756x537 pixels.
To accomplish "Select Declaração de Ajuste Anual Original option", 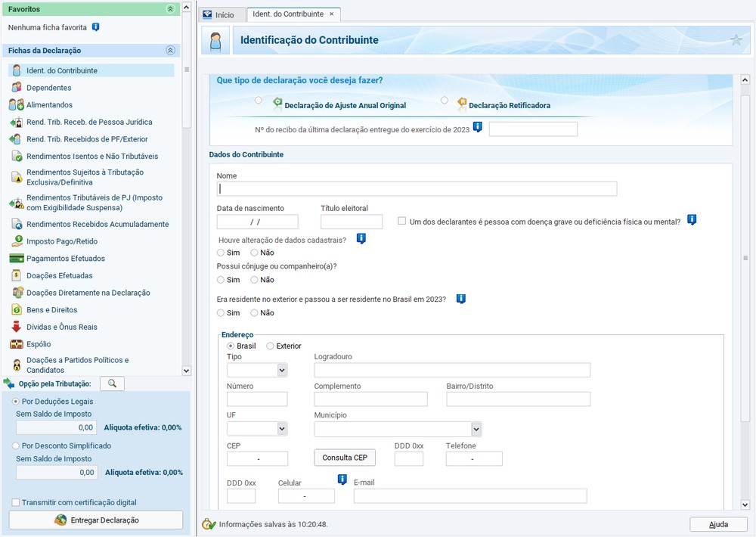I will (259, 101).
